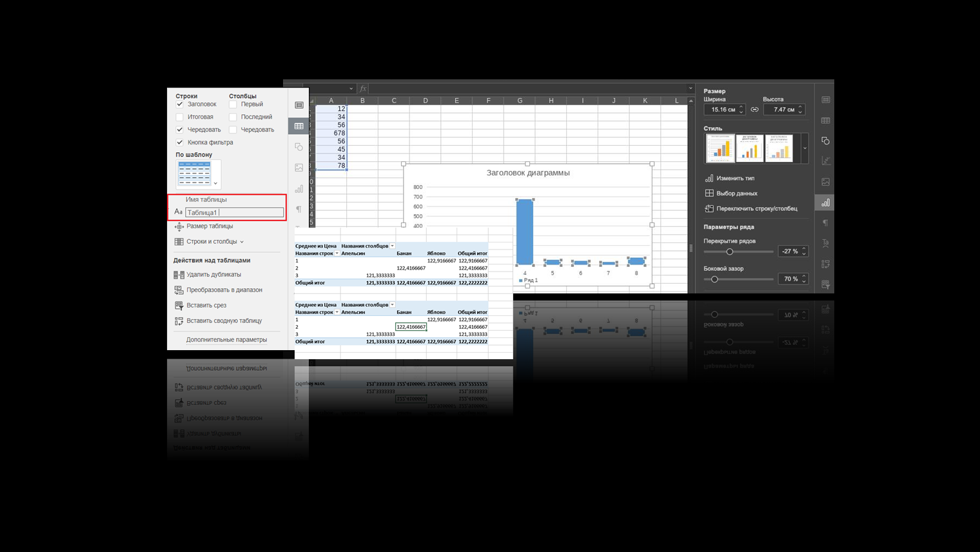Uncheck the Заголовок rows checkbox
Screen dimensions: 980x552
click(x=180, y=104)
